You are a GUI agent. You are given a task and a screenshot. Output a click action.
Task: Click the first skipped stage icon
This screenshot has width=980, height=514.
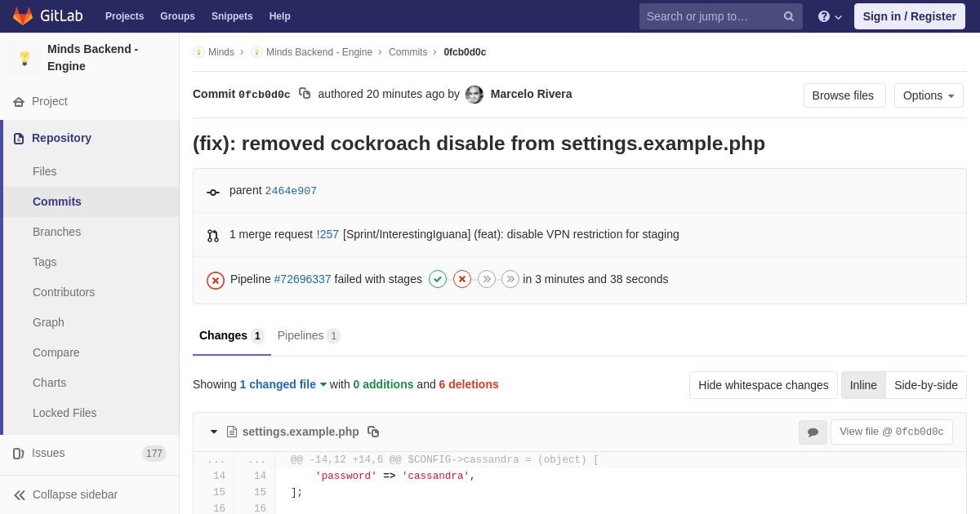pyautogui.click(x=487, y=279)
